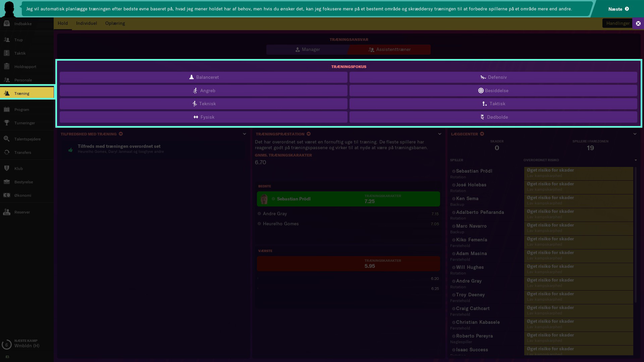Image resolution: width=644 pixels, height=362 pixels.
Task: Open Turneringer trophy icon
Action: tap(7, 123)
